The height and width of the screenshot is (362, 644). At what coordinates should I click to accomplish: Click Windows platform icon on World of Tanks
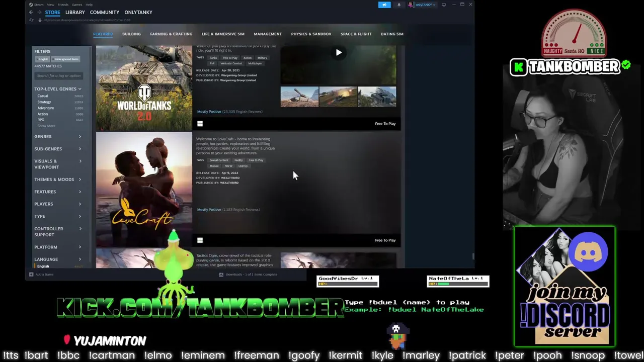200,124
